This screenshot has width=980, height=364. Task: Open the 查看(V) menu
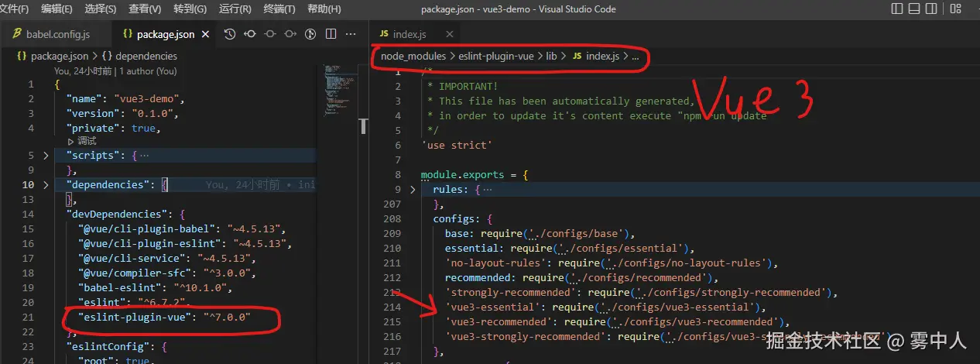pos(145,9)
